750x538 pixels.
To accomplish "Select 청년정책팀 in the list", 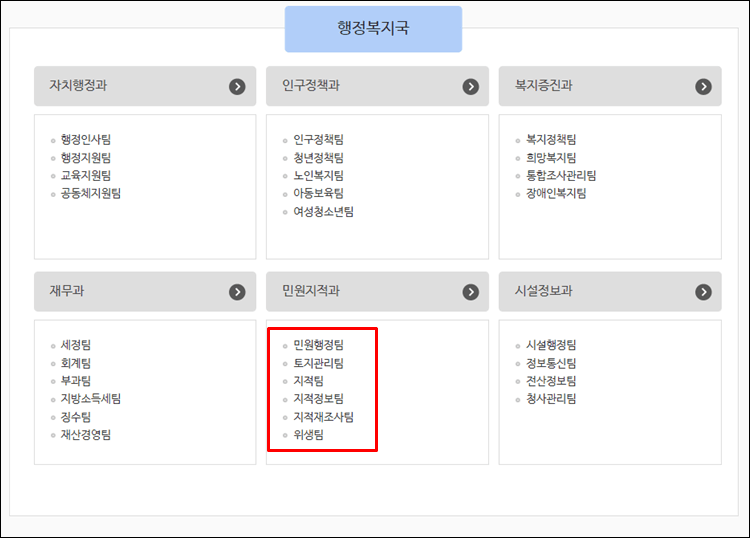I will (x=319, y=158).
